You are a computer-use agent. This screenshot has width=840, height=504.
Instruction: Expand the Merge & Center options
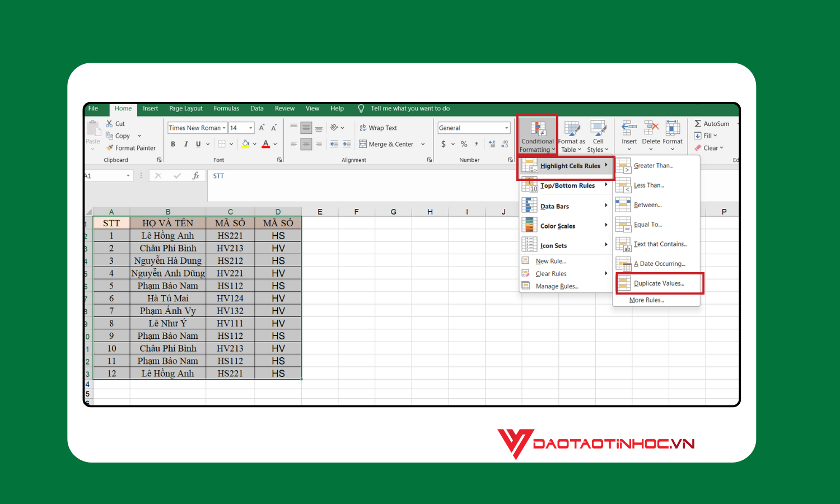pos(423,144)
